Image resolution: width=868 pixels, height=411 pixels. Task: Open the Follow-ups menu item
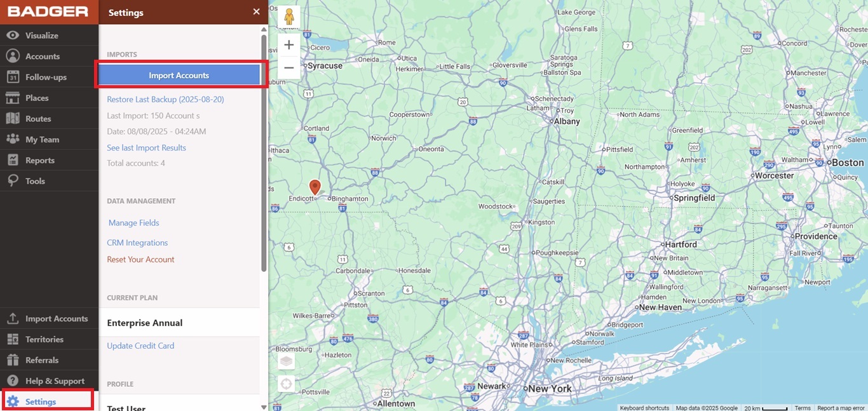click(49, 77)
